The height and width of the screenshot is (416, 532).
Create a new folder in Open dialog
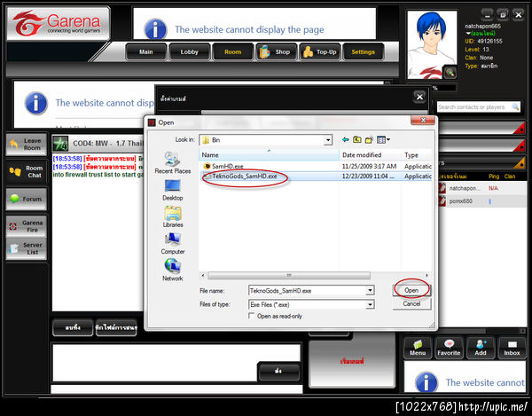coord(369,139)
